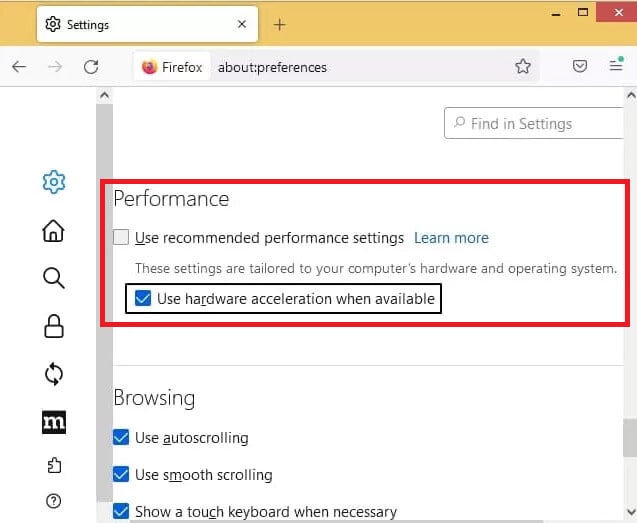Enable Use recommended performance settings

tap(121, 237)
